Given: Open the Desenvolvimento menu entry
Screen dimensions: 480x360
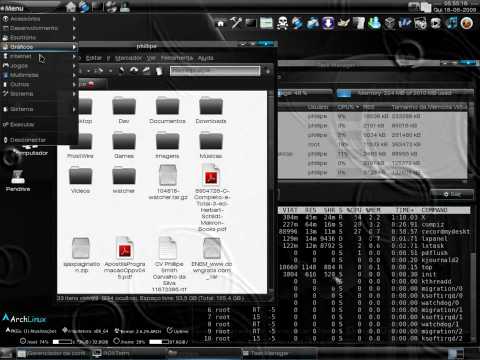Looking at the screenshot, I should click(38, 28).
